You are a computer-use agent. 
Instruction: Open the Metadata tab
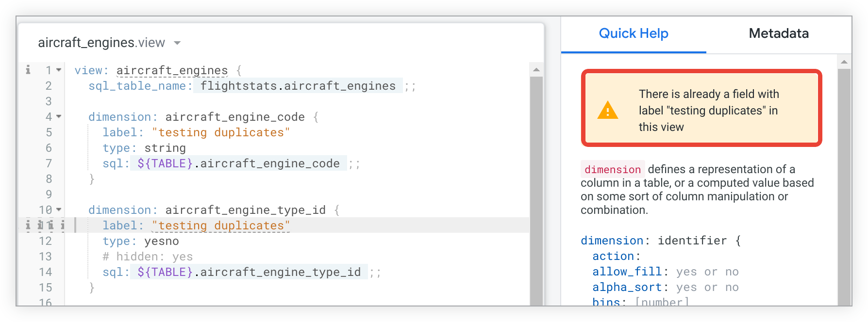(x=778, y=33)
